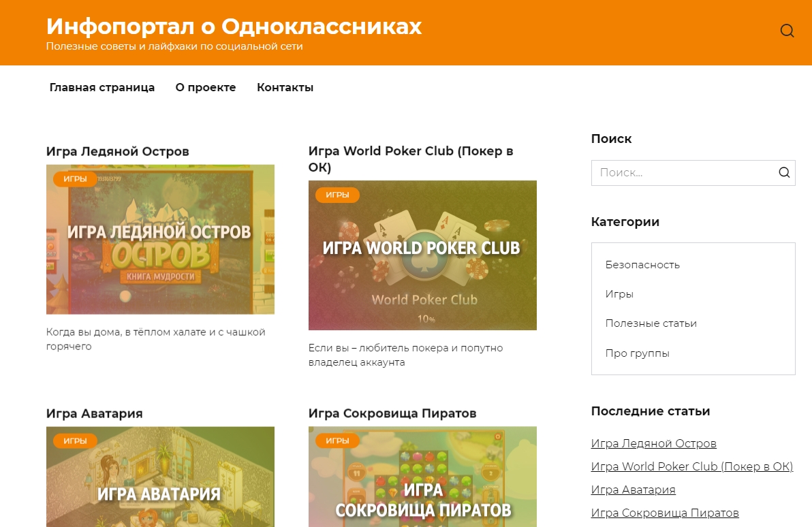Click ИГРЫ badge on World Poker Club card
812x527 pixels.
pyautogui.click(x=337, y=195)
